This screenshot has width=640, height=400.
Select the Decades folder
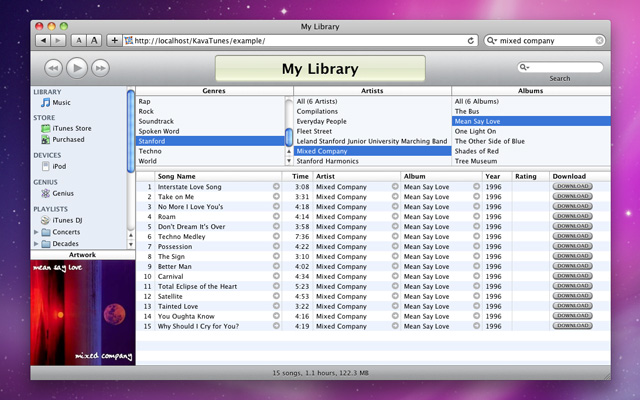65,244
